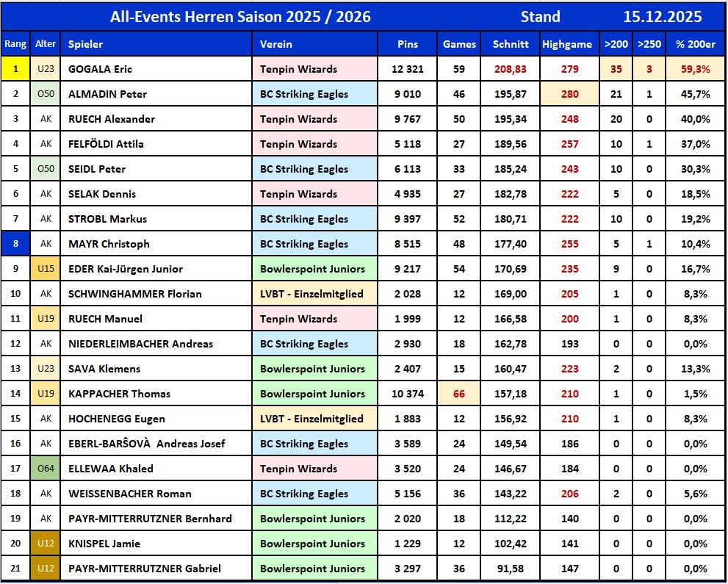The width and height of the screenshot is (728, 584).
Task: Select the Schnitt value 208,83
Action: (511, 69)
